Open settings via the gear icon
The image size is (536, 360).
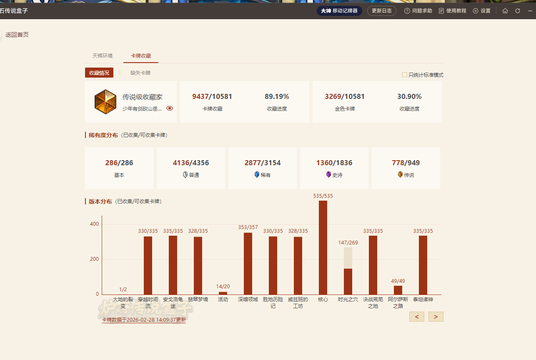coord(475,11)
